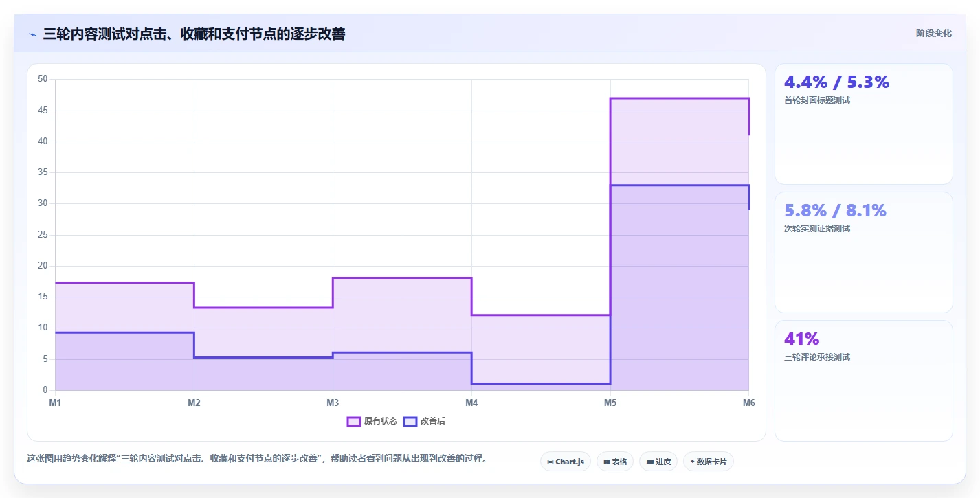The height and width of the screenshot is (498, 980).
Task: Click the 三轮评论承接测试 caption
Action: point(817,357)
